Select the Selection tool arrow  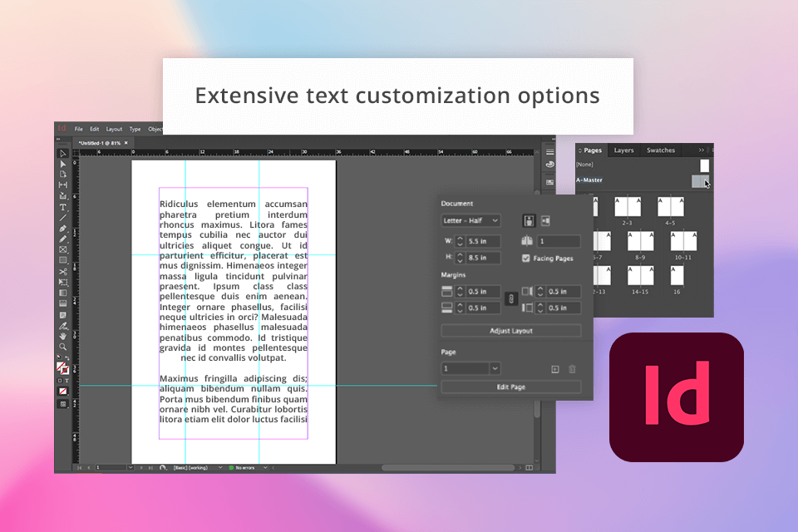point(62,153)
